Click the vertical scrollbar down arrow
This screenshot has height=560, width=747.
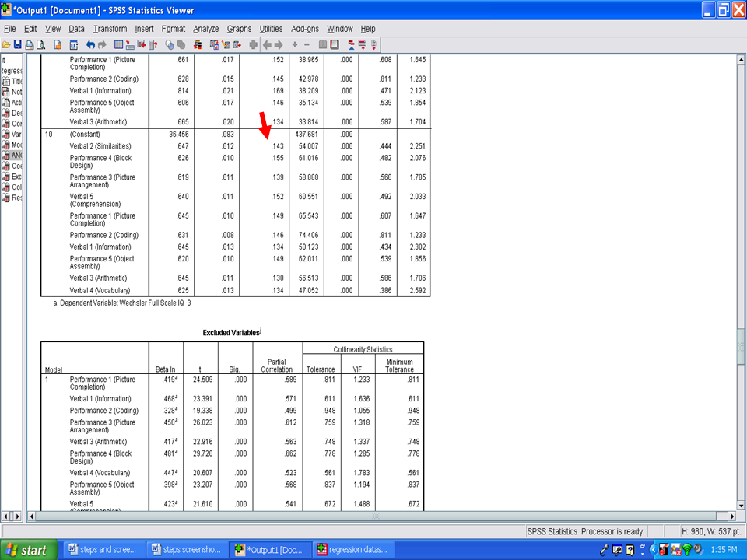741,503
